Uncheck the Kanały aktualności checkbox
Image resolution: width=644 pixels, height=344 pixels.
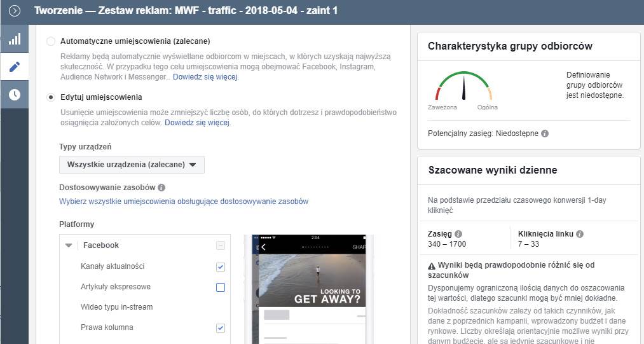coord(221,266)
